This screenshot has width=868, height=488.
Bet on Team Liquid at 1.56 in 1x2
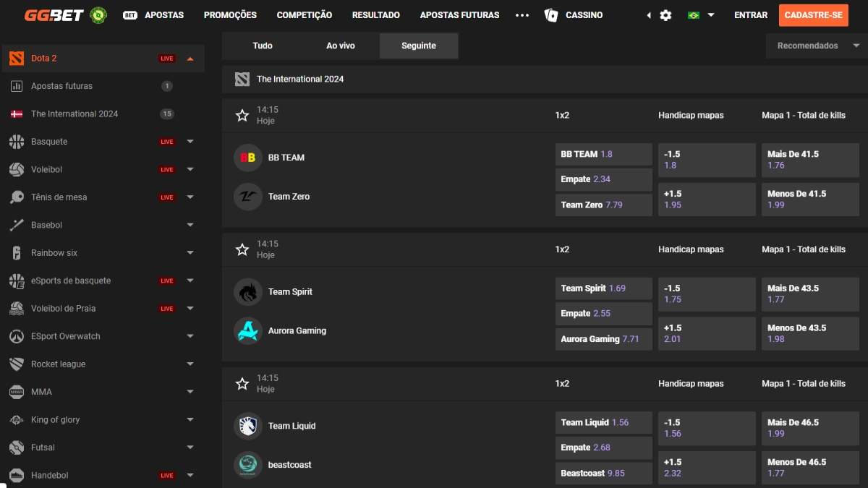pos(604,422)
